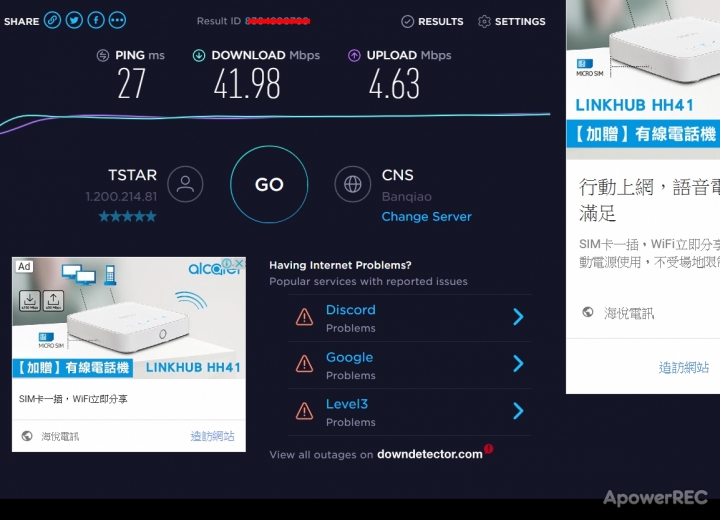Visit downdetector.com link
This screenshot has height=520, width=720.
[x=430, y=454]
